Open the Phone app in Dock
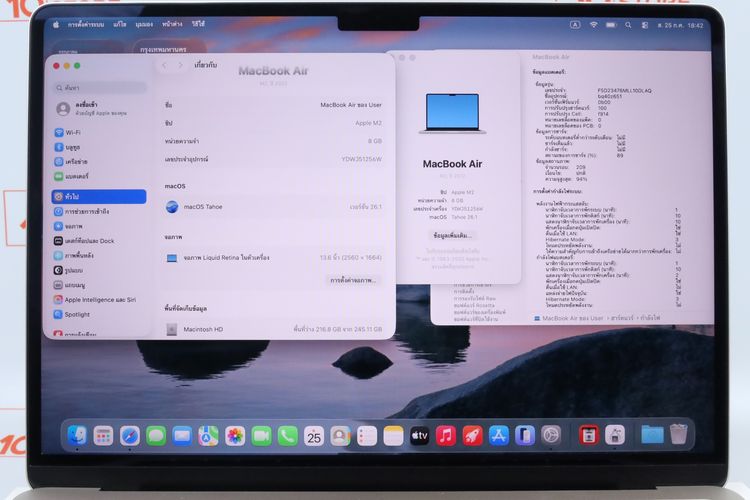 [287, 436]
